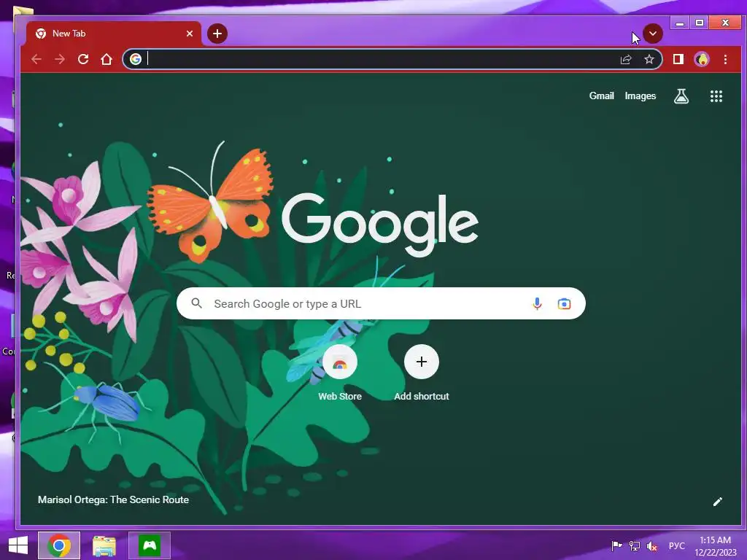The image size is (747, 560).
Task: Select the New Tab tab
Action: tap(113, 34)
